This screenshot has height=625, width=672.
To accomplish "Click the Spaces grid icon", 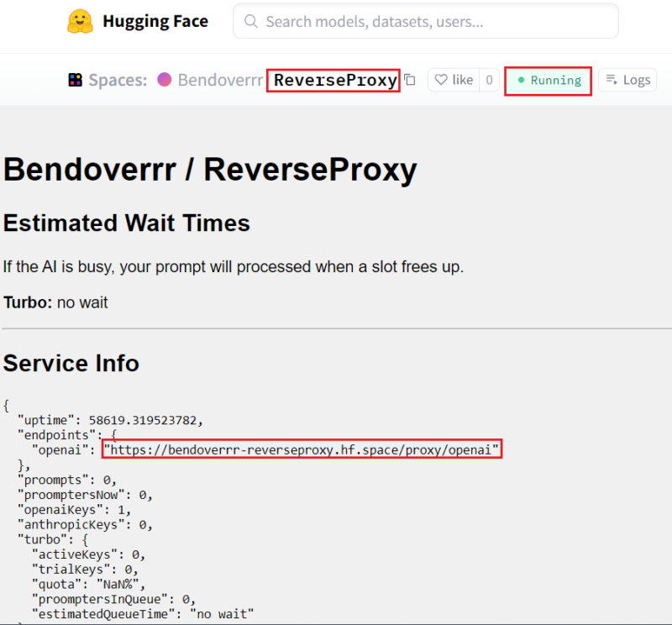I will click(x=75, y=80).
